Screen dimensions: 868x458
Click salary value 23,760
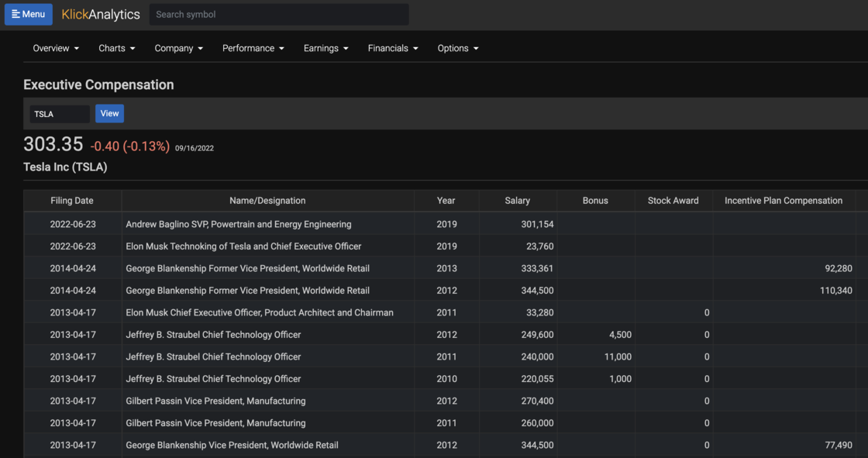tap(539, 246)
